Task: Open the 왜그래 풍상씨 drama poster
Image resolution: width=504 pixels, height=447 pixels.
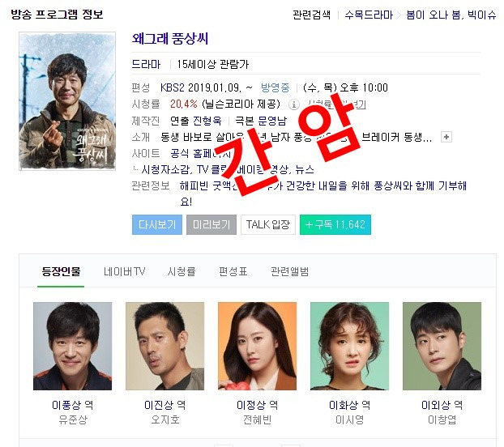Action: [x=67, y=101]
